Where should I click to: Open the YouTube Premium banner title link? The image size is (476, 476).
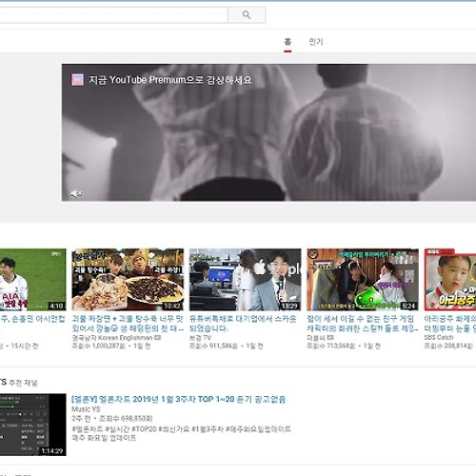170,80
